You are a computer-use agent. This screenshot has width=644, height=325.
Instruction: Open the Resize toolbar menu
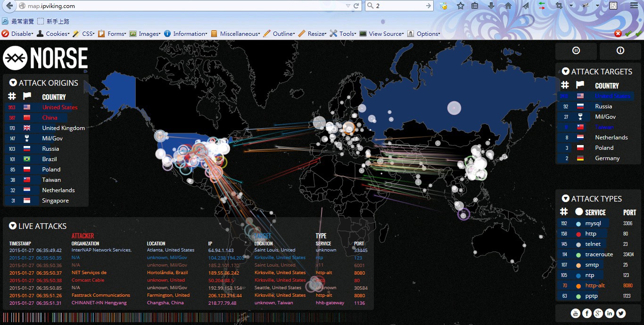[x=313, y=34]
